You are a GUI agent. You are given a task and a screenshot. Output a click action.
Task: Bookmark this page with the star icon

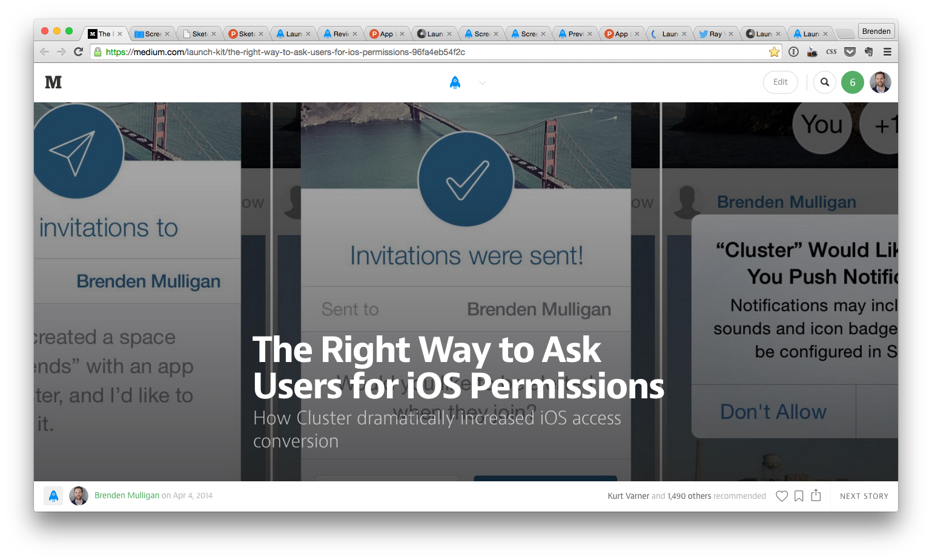(774, 52)
